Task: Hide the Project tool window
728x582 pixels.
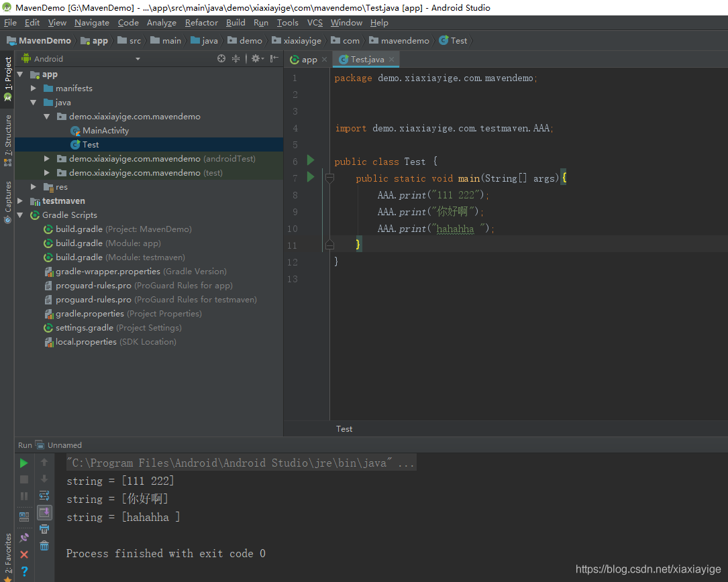Action: [x=274, y=58]
